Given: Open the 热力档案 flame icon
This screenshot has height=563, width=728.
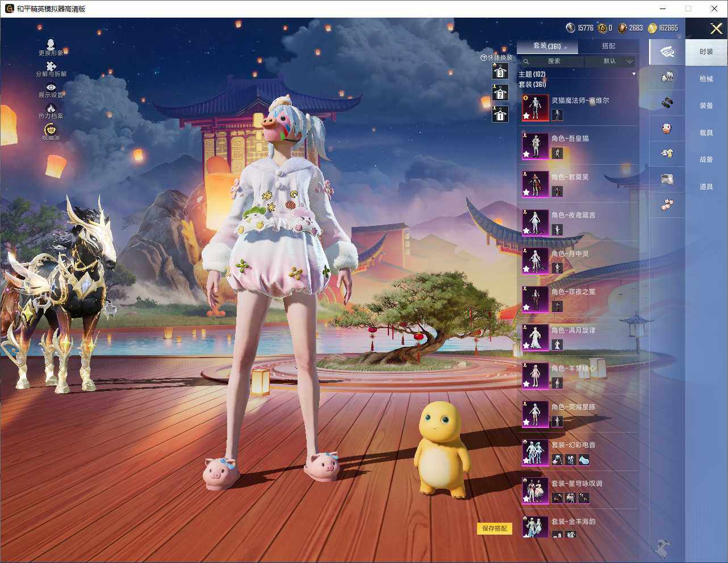Looking at the screenshot, I should pyautogui.click(x=51, y=112).
